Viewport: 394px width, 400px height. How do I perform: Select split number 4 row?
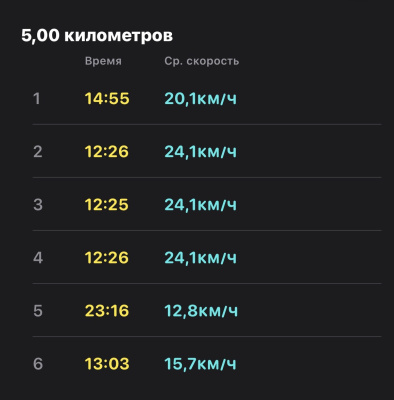(207, 257)
